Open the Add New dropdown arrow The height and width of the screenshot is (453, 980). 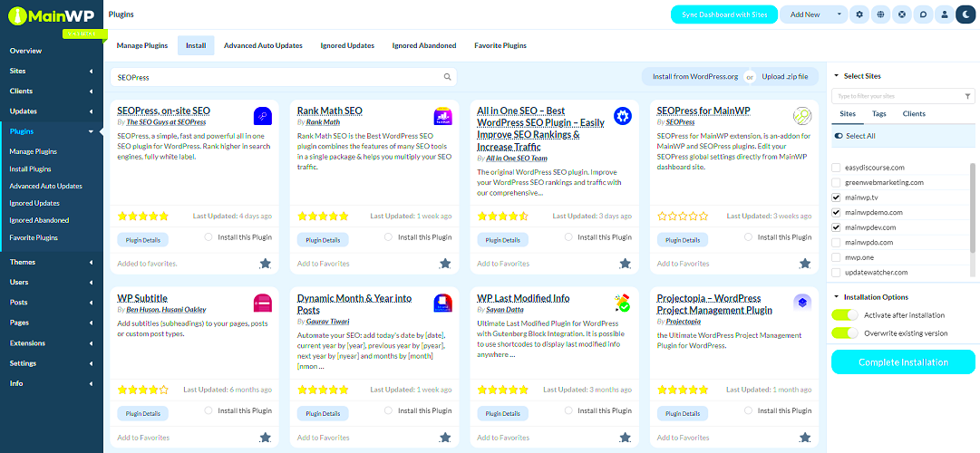click(x=839, y=14)
